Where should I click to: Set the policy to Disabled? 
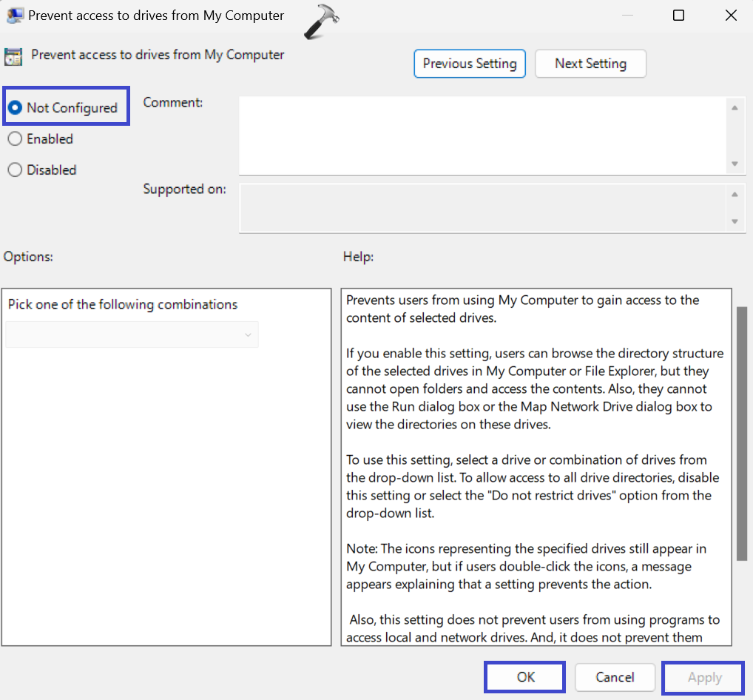tap(15, 170)
